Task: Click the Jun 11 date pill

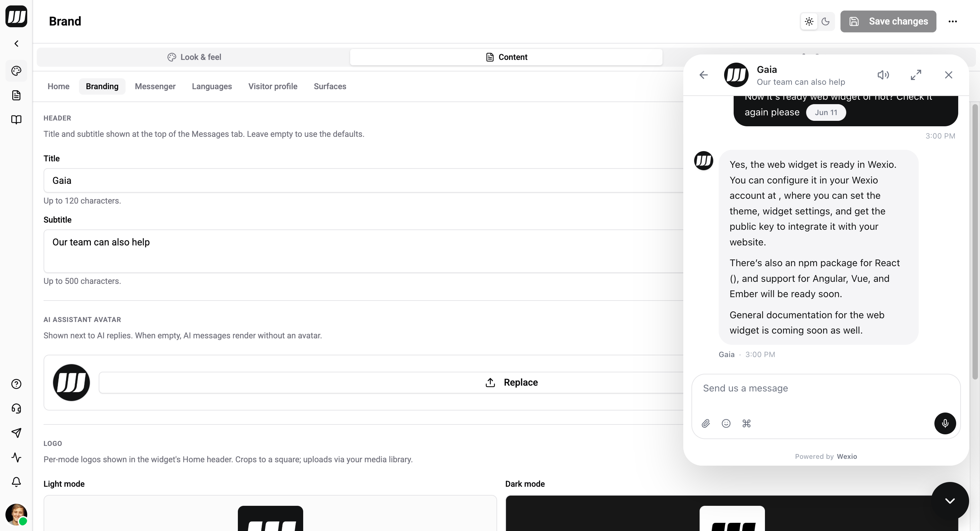Action: pyautogui.click(x=826, y=113)
